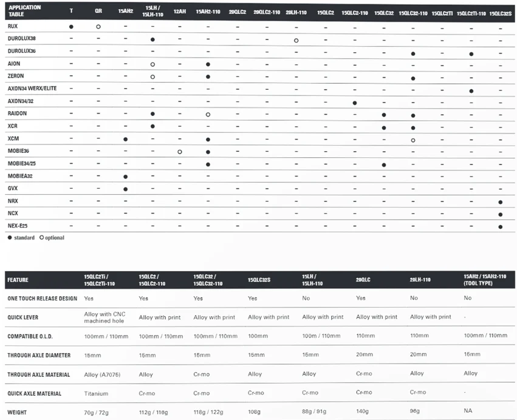Viewport: 517px width, 420px height.
Task: Click the open circle in the MOBIE36 row
Action: pyautogui.click(x=180, y=152)
